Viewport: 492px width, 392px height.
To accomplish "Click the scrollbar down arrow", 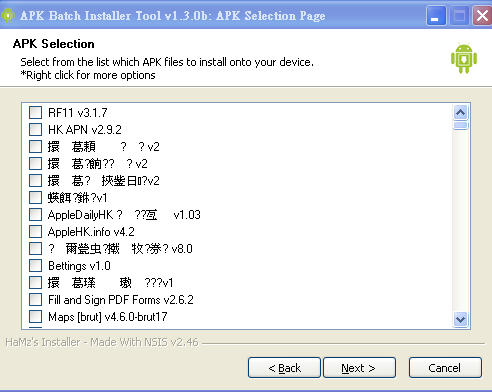I will click(x=460, y=320).
